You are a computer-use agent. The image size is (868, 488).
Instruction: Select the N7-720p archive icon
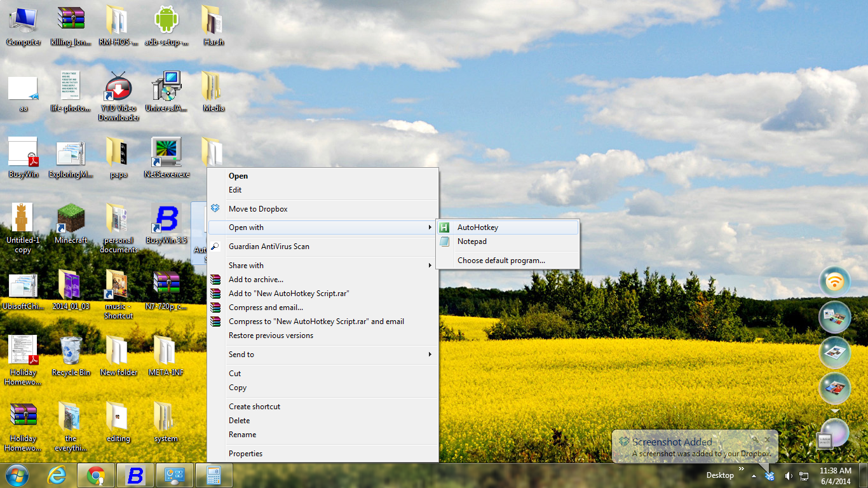pyautogui.click(x=166, y=290)
